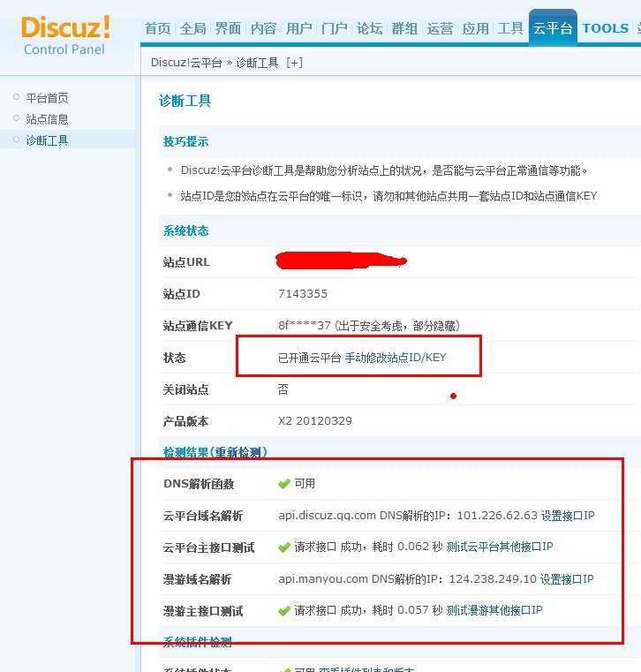The width and height of the screenshot is (641, 672).
Task: Open the 工具 top menu
Action: click(510, 28)
